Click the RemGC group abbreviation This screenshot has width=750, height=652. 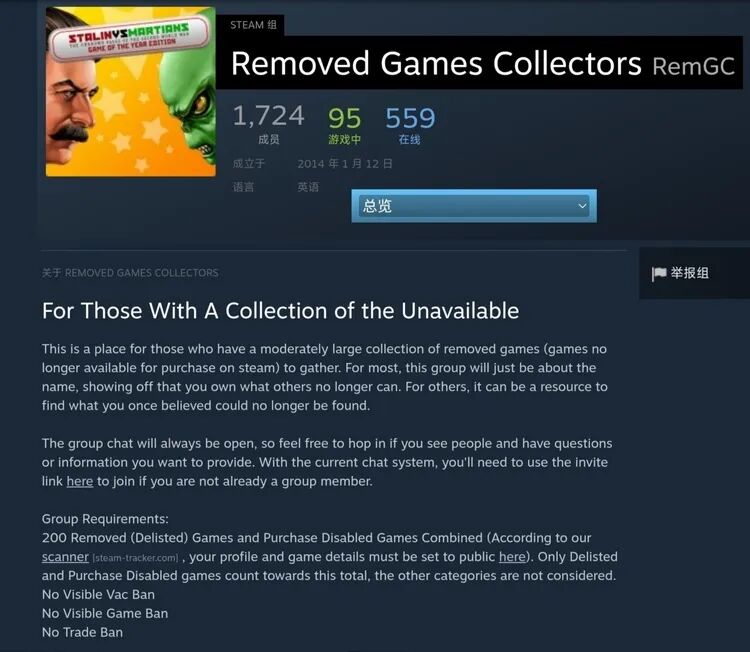tap(694, 66)
